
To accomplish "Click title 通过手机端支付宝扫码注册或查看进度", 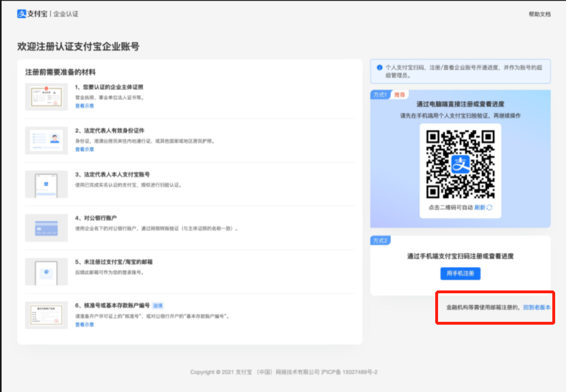I will point(460,256).
